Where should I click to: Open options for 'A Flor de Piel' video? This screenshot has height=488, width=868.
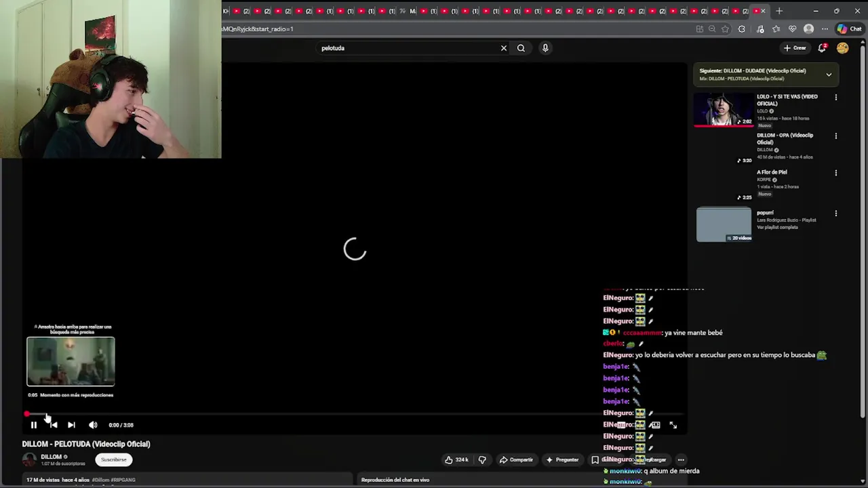click(x=835, y=173)
